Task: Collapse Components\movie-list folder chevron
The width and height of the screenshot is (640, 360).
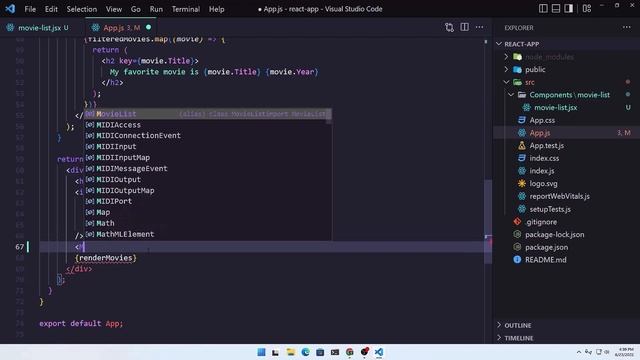Action: tap(511, 95)
